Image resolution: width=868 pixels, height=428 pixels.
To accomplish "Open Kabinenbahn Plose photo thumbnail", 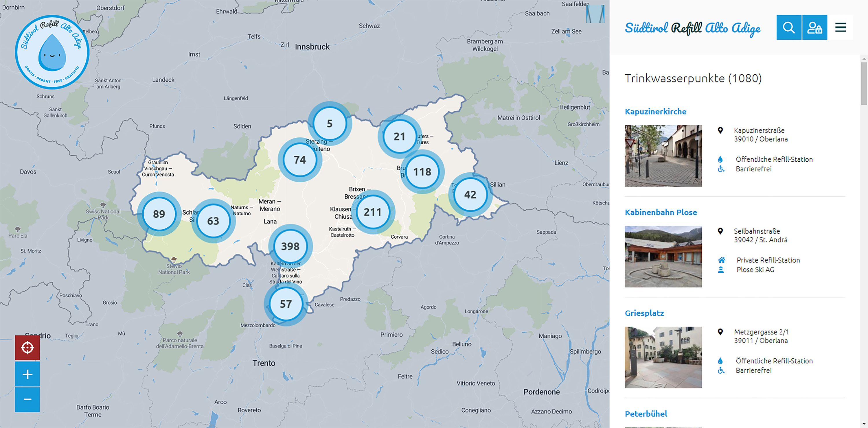I will 663,257.
